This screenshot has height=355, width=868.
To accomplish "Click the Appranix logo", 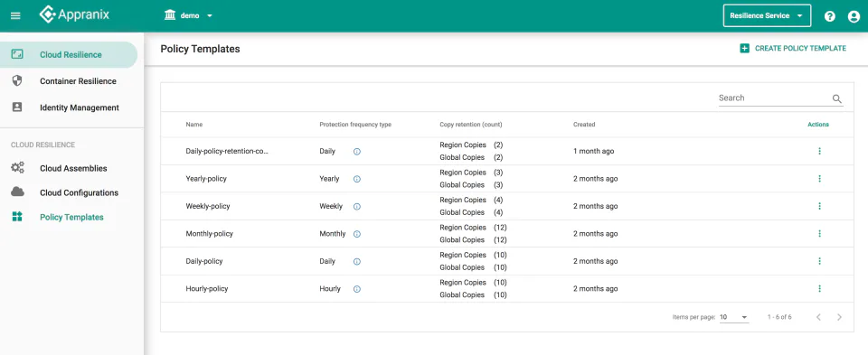I will click(74, 15).
